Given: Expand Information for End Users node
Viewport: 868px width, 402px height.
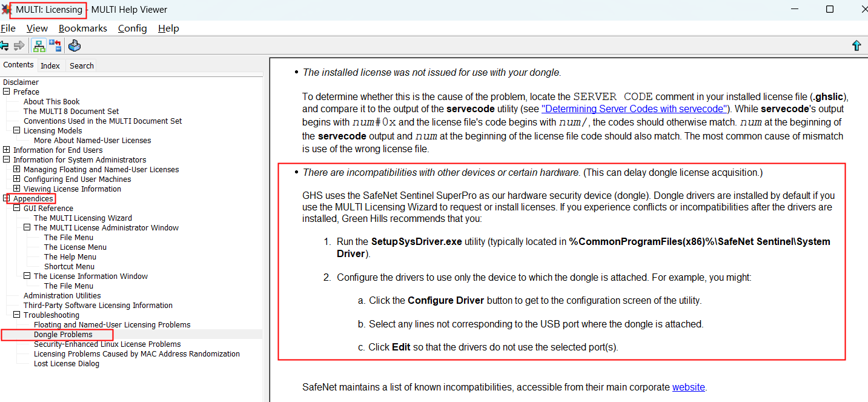Looking at the screenshot, I should tap(7, 150).
